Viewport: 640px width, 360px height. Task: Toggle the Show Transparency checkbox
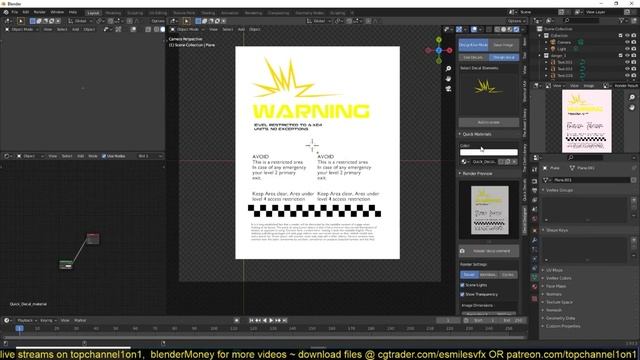[x=462, y=294]
